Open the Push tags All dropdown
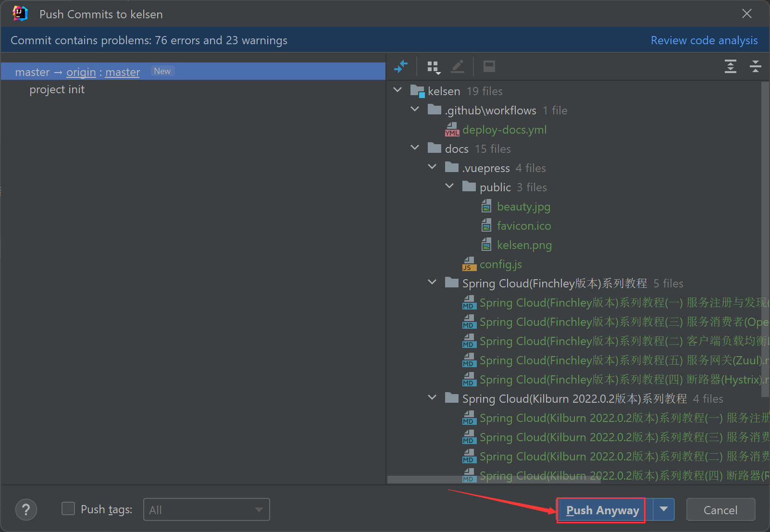This screenshot has width=770, height=532. click(206, 510)
